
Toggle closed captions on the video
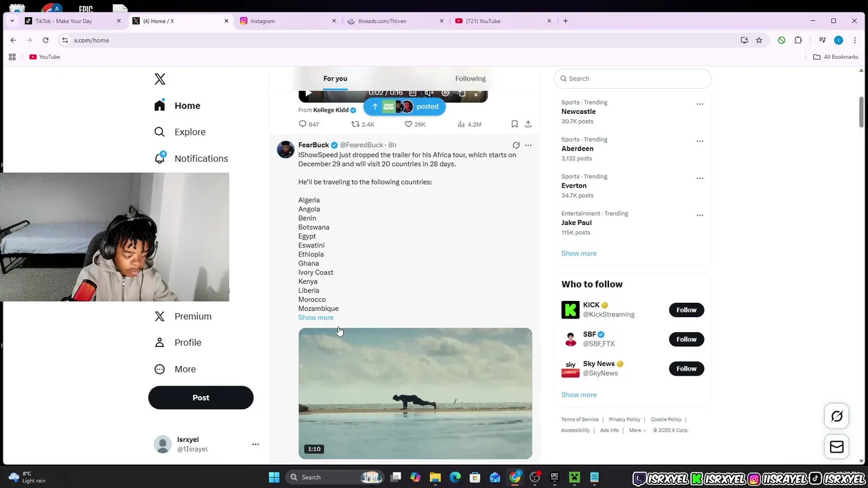[x=412, y=93]
